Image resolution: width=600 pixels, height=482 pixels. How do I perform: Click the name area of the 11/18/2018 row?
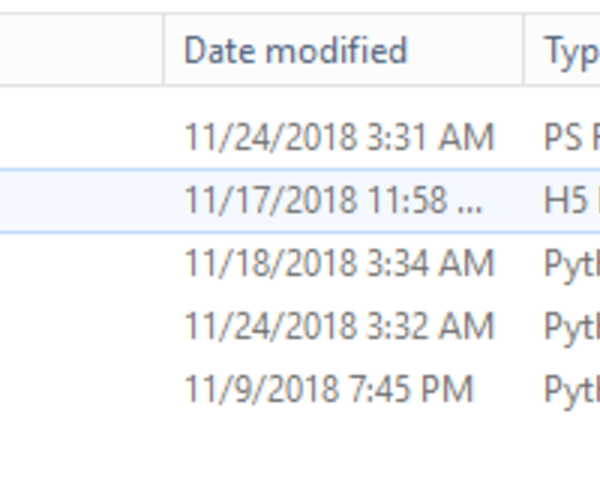pyautogui.click(x=80, y=263)
